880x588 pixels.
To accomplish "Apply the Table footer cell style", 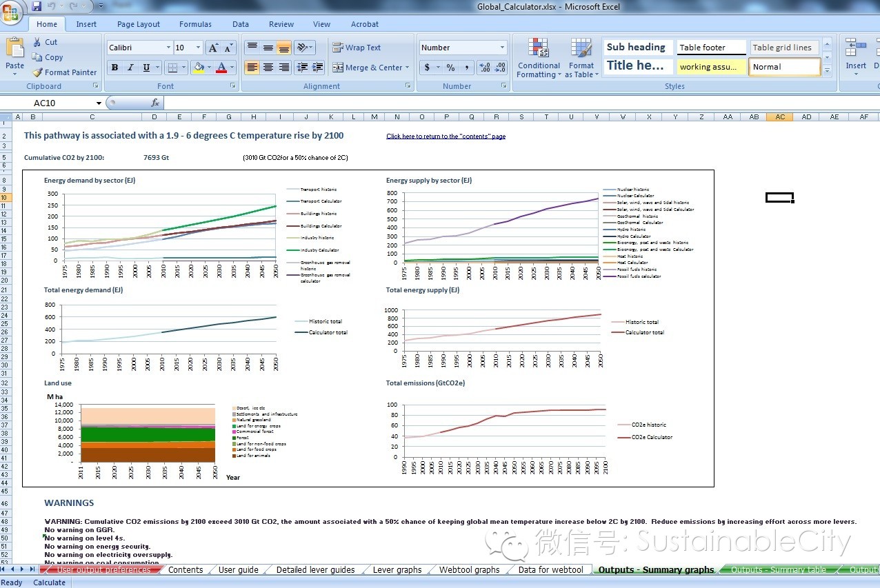I will coord(712,48).
